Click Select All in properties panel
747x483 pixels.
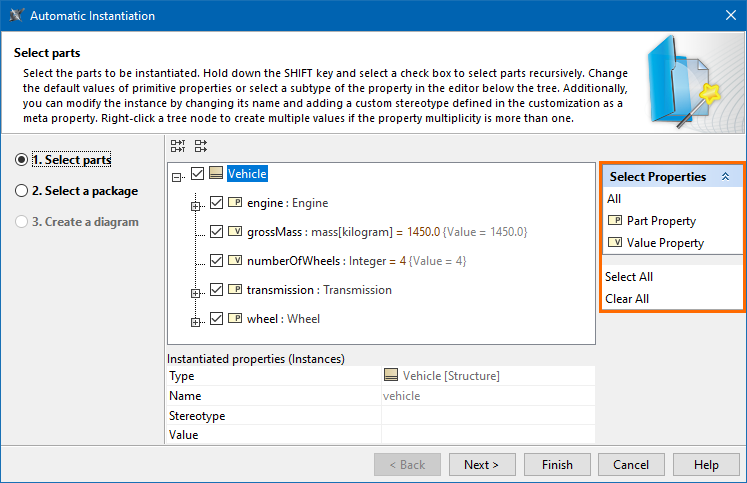click(x=629, y=277)
